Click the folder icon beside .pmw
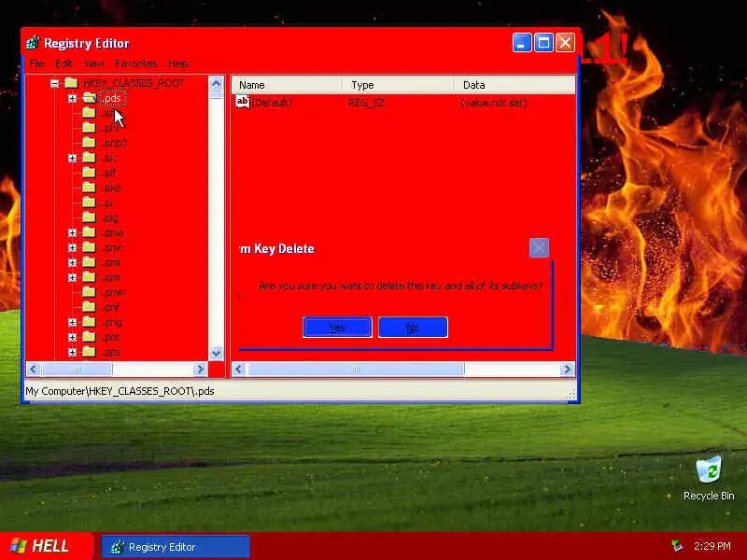 pos(89,292)
